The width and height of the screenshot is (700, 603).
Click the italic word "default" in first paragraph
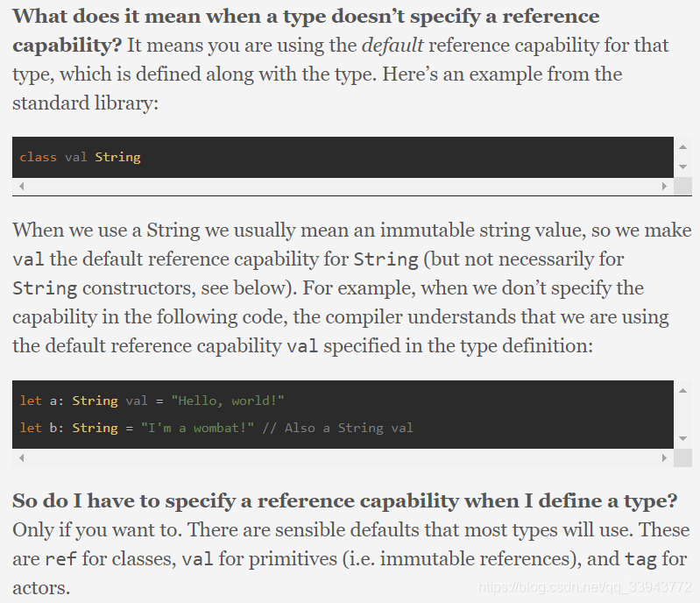(392, 45)
